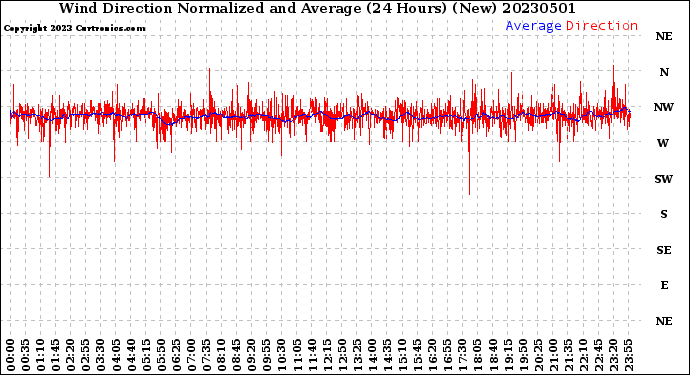Click the chart title text
Image resolution: width=690 pixels, height=375 pixels.
[317, 8]
